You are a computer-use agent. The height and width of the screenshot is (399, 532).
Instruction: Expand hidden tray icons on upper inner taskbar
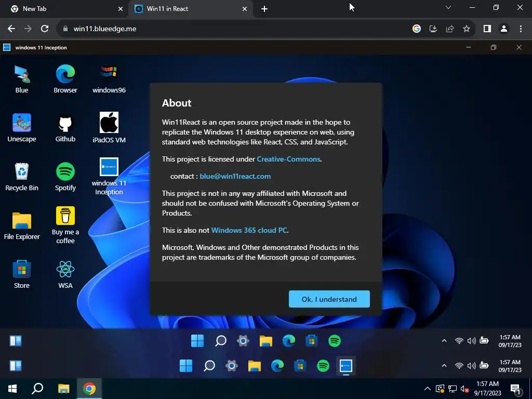[x=444, y=341]
